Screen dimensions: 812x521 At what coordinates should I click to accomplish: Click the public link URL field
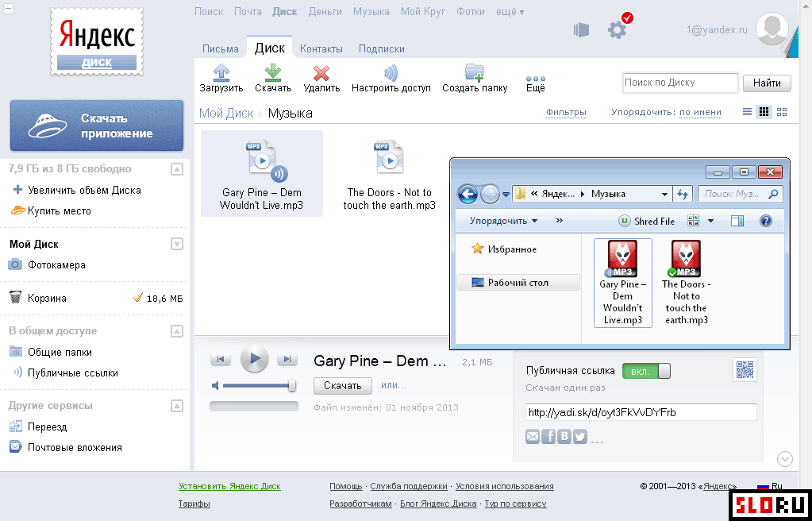(641, 413)
